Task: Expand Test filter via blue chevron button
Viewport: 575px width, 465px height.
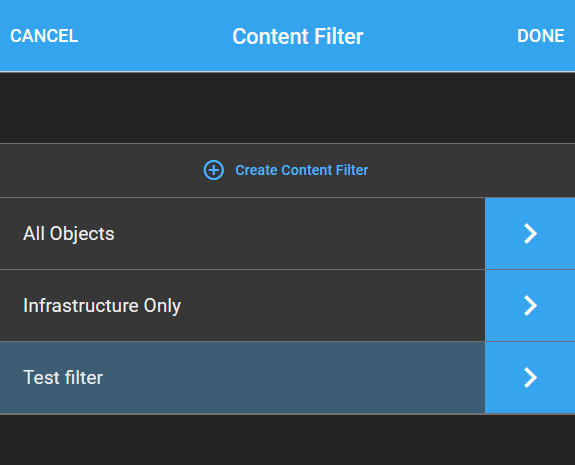Action: (530, 377)
